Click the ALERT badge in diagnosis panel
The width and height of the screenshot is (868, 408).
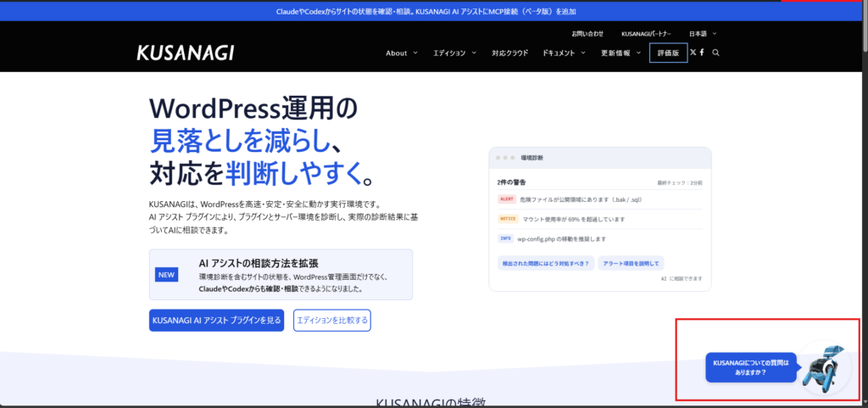[507, 198]
